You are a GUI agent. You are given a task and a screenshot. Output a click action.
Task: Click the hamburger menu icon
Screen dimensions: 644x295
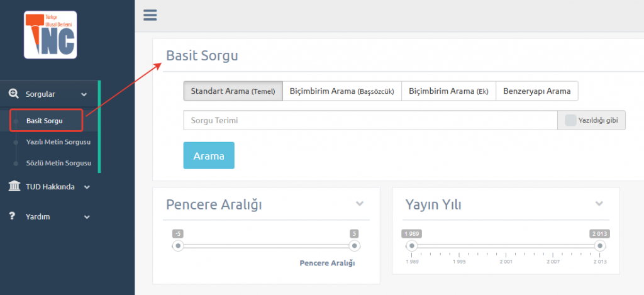pyautogui.click(x=150, y=15)
